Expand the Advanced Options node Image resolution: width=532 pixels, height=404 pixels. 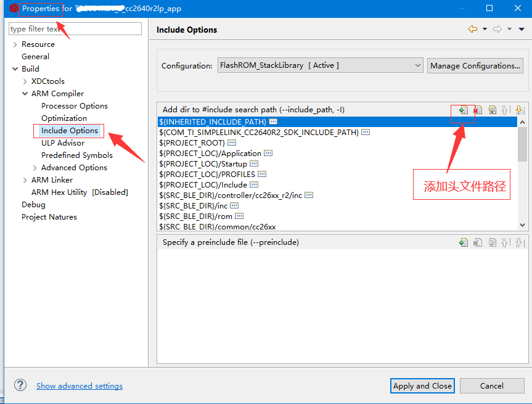[x=35, y=168]
